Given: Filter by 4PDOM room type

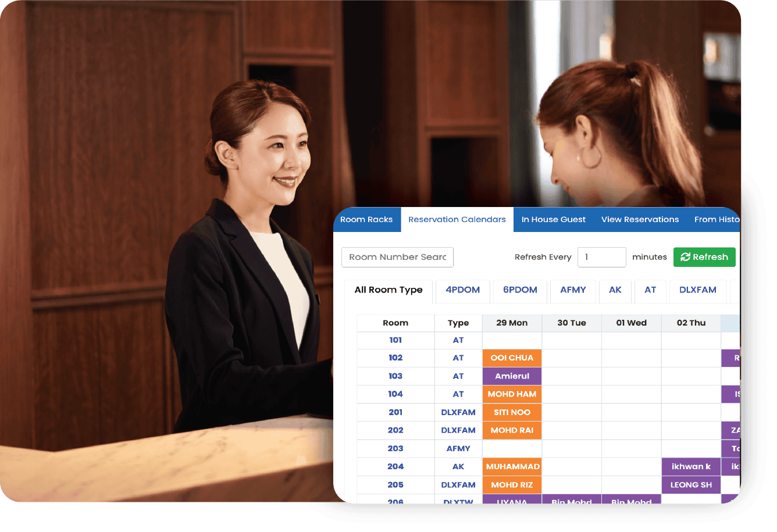Looking at the screenshot, I should (x=462, y=290).
